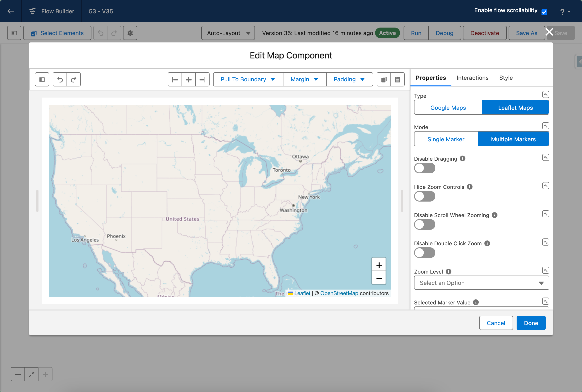
Task: Expand the Padding dropdown
Action: pos(349,80)
